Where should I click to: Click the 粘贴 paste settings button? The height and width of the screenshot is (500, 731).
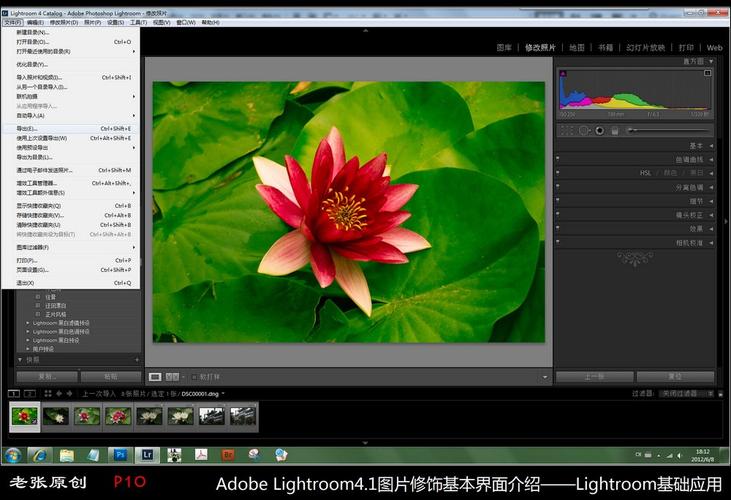[x=111, y=377]
